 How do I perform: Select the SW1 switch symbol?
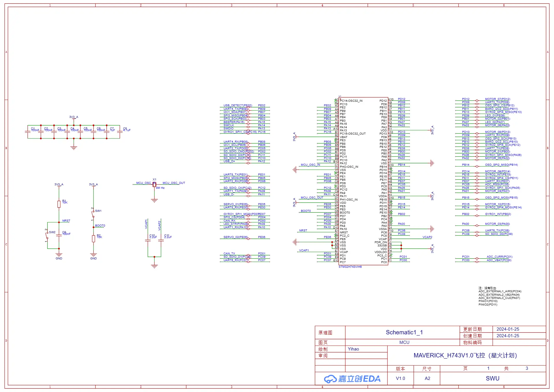(93, 214)
